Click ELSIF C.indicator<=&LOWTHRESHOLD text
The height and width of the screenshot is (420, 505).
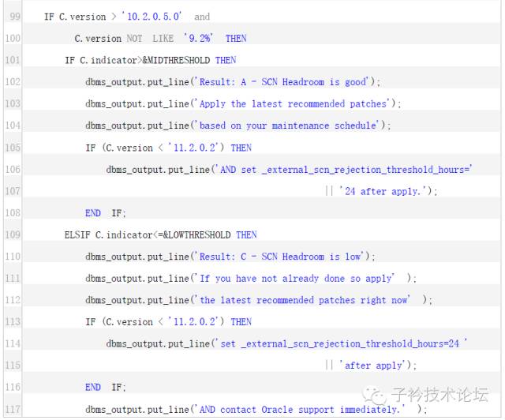pos(148,234)
